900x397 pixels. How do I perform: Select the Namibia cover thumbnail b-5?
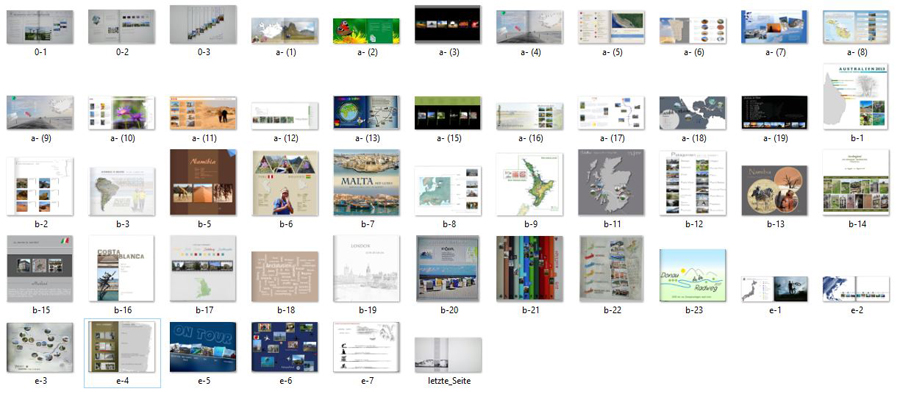point(203,182)
